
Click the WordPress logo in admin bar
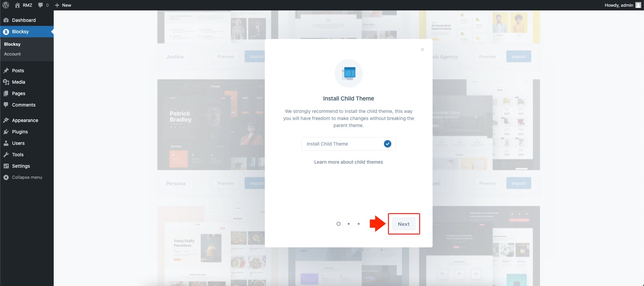click(6, 5)
